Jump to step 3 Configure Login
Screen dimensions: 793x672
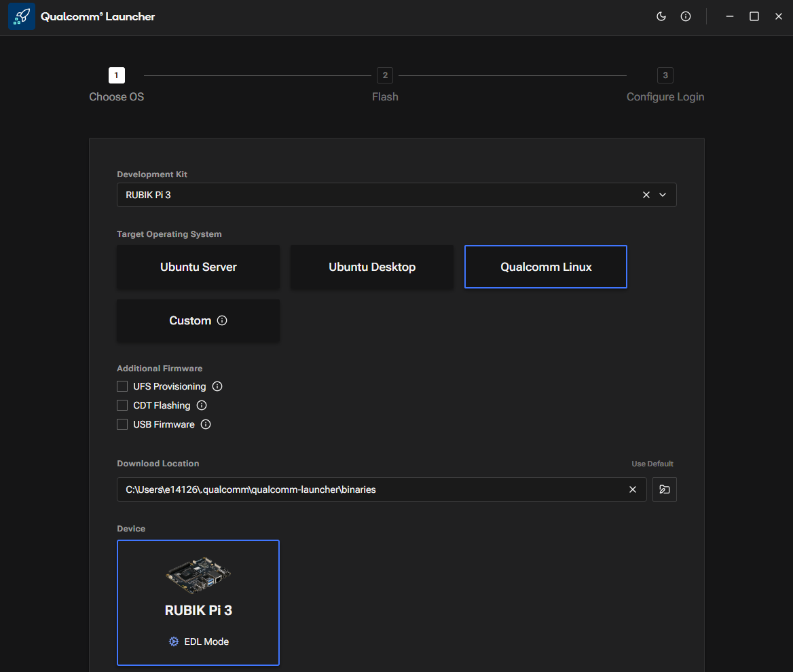click(665, 75)
